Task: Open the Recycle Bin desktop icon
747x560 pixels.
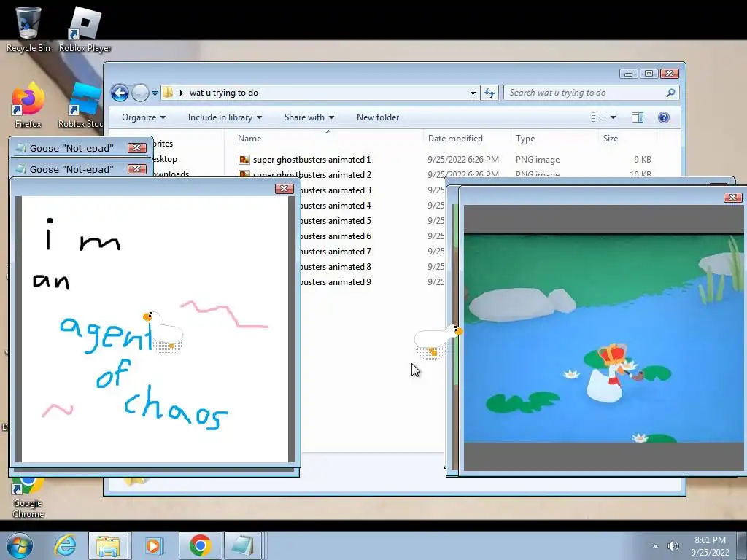Action: tap(28, 29)
